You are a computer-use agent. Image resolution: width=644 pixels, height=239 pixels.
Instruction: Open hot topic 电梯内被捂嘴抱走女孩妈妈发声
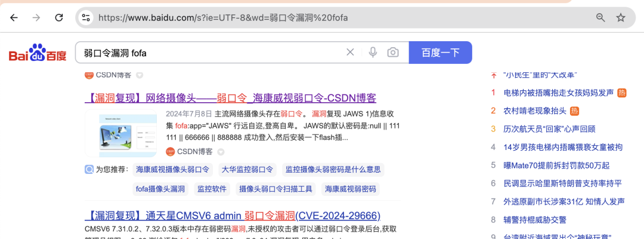coord(558,93)
